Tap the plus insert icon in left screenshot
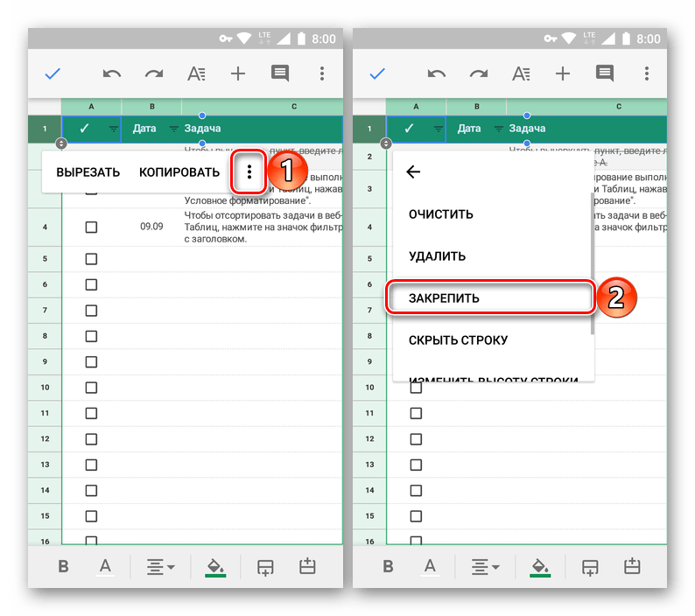 coord(238,73)
